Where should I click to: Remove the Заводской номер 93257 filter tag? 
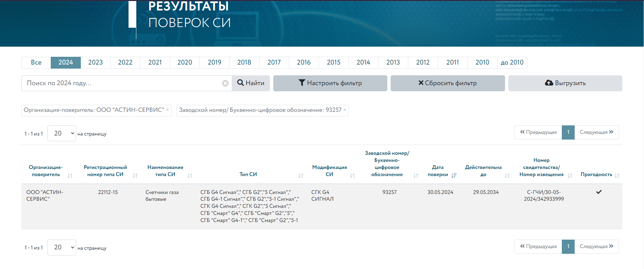click(345, 110)
